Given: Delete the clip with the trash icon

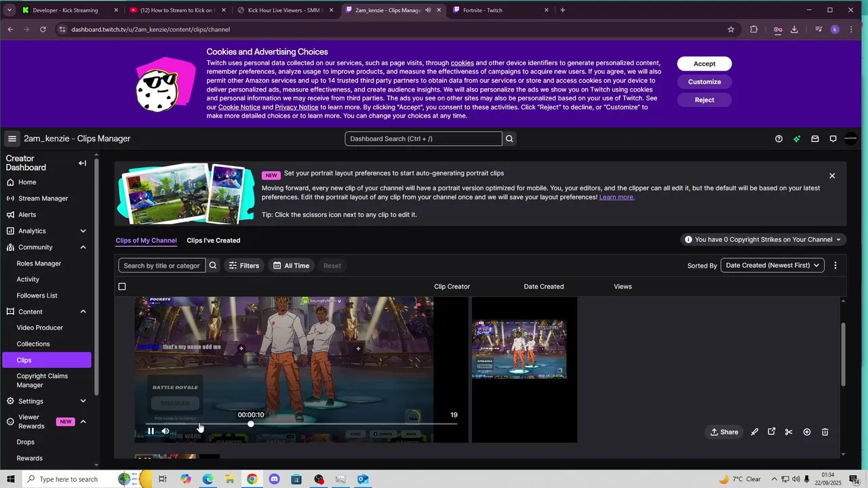Looking at the screenshot, I should tap(825, 432).
